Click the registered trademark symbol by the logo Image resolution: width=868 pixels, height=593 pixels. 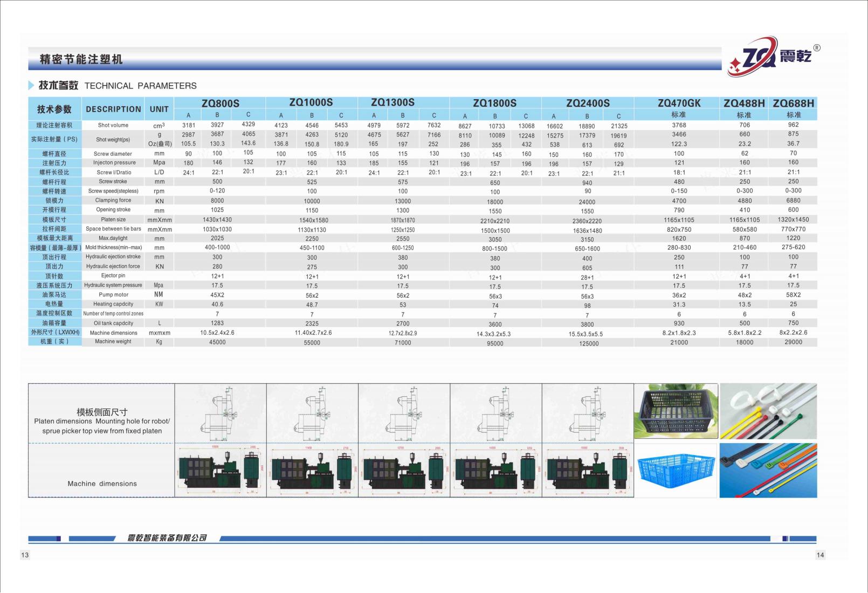[817, 48]
